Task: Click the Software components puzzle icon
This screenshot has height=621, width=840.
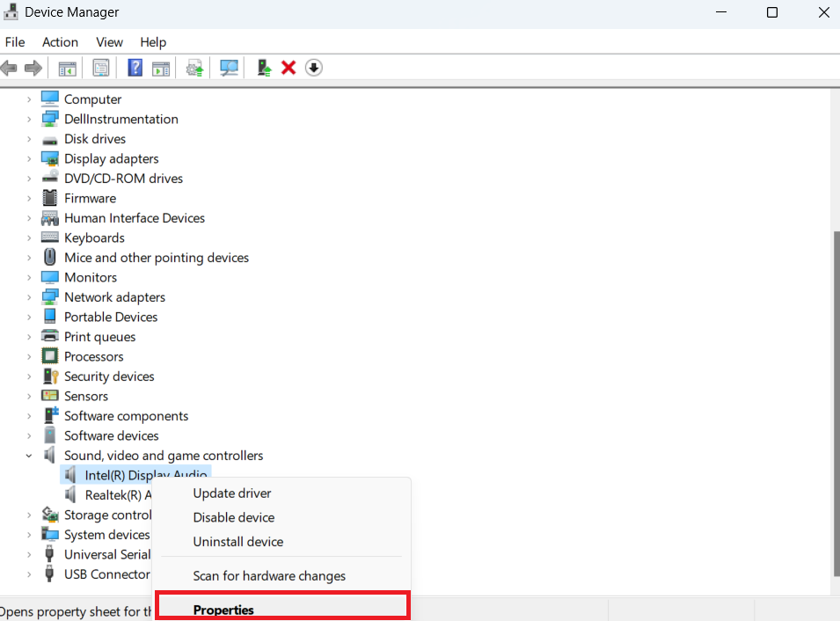Action: pyautogui.click(x=51, y=414)
